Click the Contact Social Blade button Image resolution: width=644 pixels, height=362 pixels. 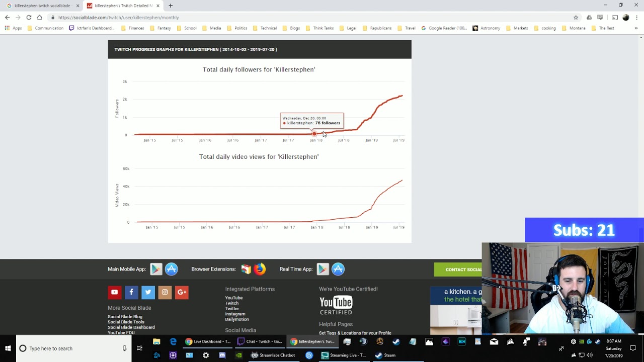pyautogui.click(x=458, y=269)
